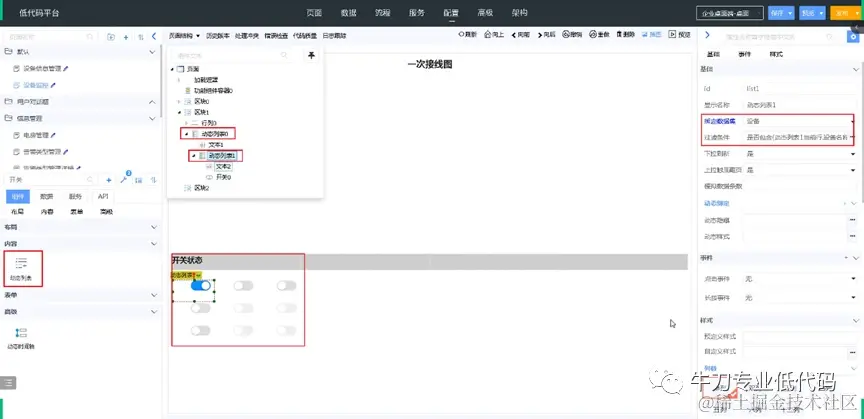Image resolution: width=864 pixels, height=419 pixels.
Task: Open the 流程 menu in the top navigation
Action: [382, 13]
